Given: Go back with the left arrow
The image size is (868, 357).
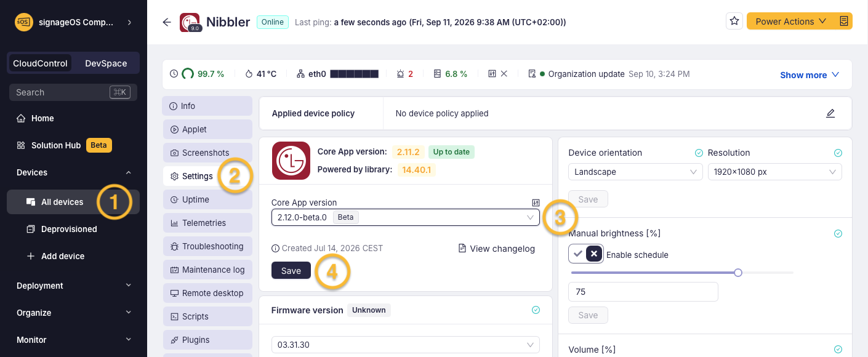Looking at the screenshot, I should tap(166, 22).
